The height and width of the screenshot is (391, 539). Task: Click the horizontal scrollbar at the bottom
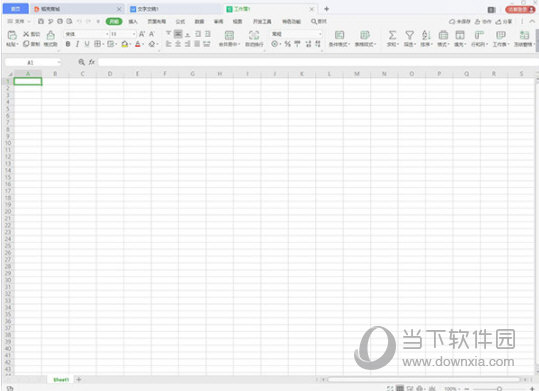pos(424,380)
